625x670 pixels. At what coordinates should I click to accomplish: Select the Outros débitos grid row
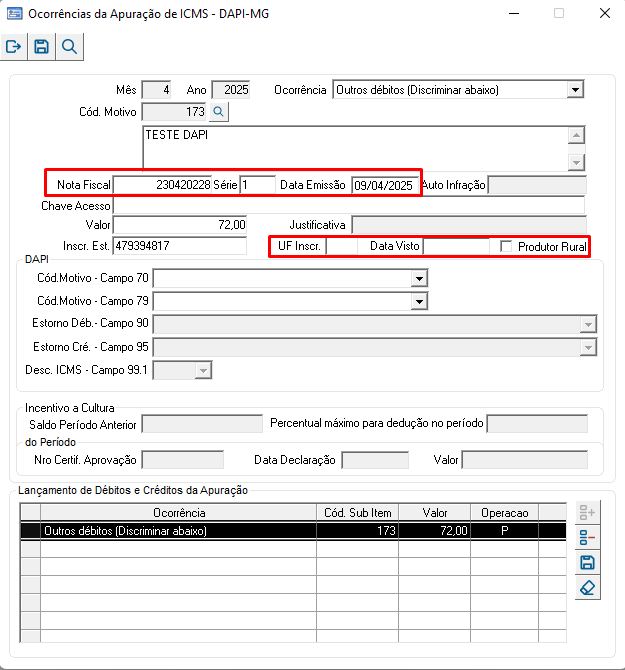[293, 531]
